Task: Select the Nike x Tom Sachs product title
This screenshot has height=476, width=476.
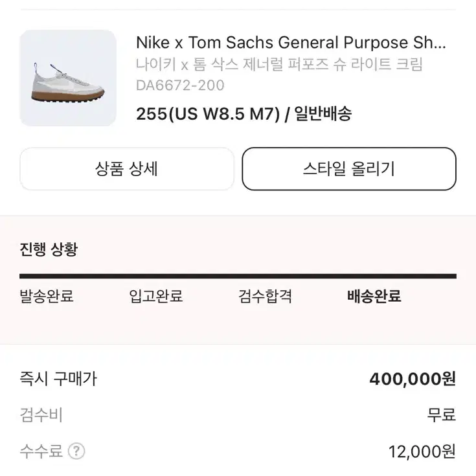Action: [291, 42]
